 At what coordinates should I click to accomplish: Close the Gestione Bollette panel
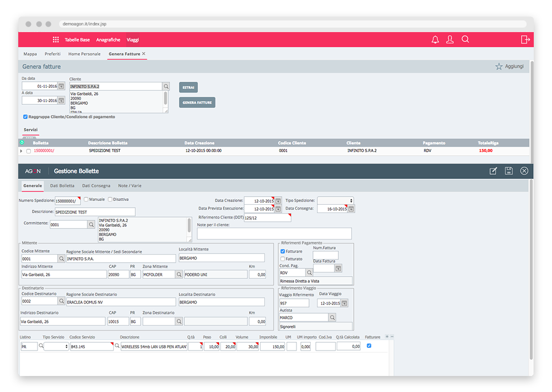click(x=524, y=171)
